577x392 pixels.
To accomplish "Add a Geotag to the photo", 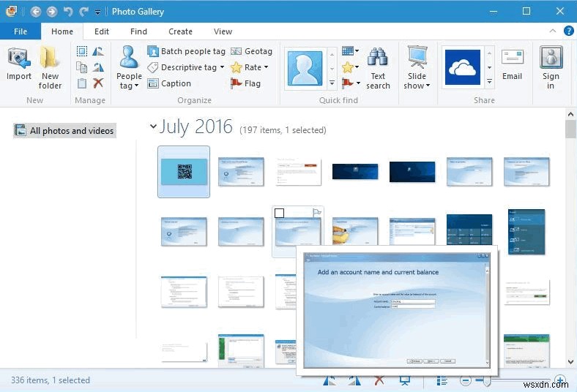I will click(251, 51).
